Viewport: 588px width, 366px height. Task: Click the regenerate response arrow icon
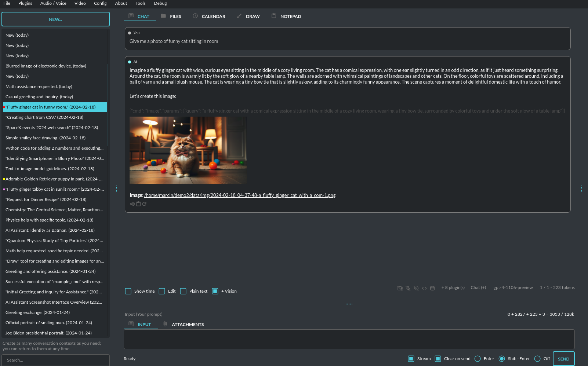[x=144, y=204]
